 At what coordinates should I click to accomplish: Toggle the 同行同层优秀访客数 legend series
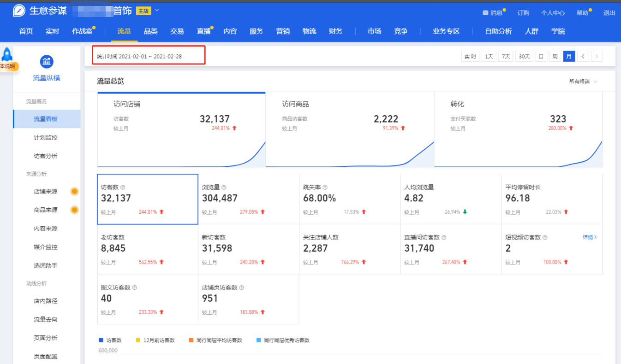point(283,341)
